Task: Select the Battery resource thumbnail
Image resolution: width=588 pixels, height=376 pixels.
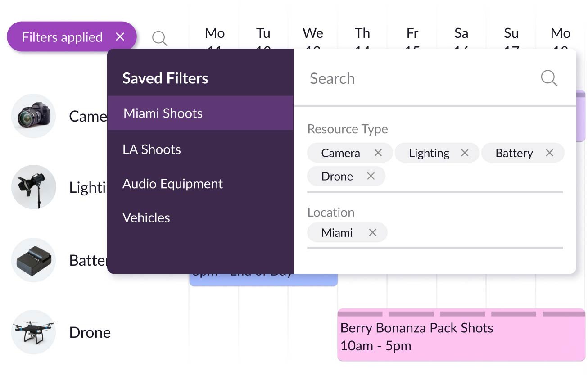Action: click(33, 260)
